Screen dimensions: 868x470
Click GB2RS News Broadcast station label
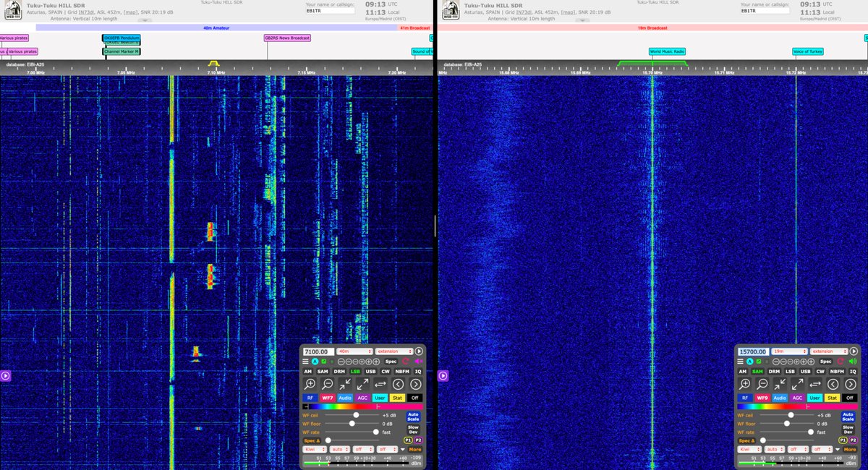[287, 38]
